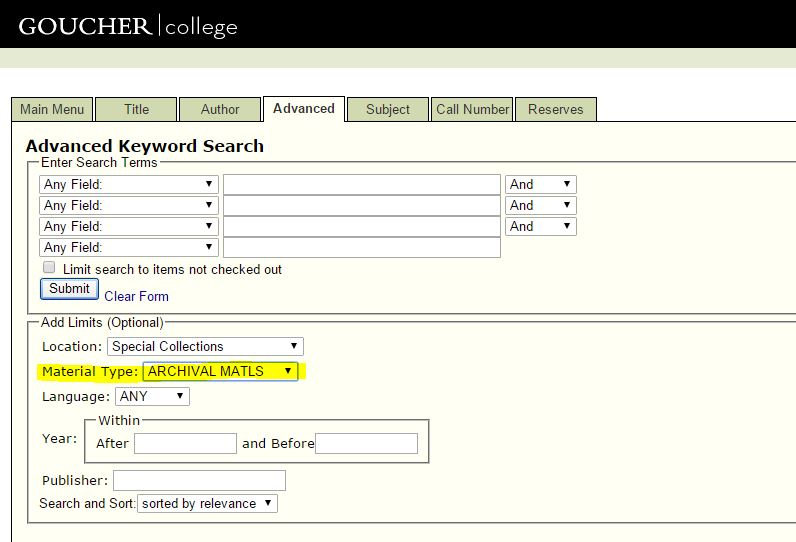The image size is (796, 542).
Task: Click the Publisher text field
Action: (199, 480)
